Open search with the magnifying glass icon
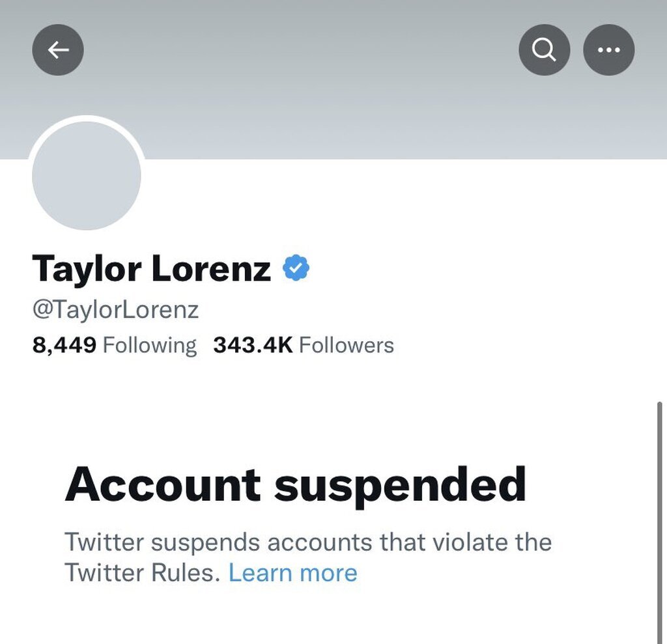 point(544,50)
